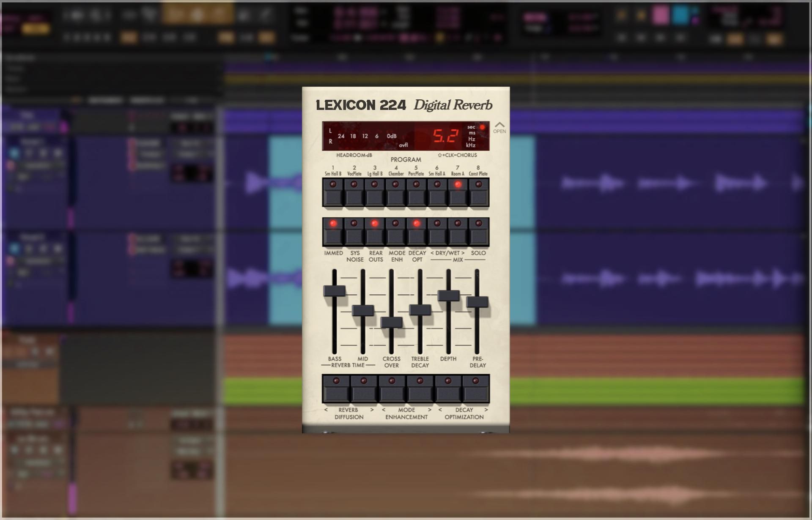The width and height of the screenshot is (812, 520).
Task: Toggle the IMMED button
Action: [x=333, y=232]
